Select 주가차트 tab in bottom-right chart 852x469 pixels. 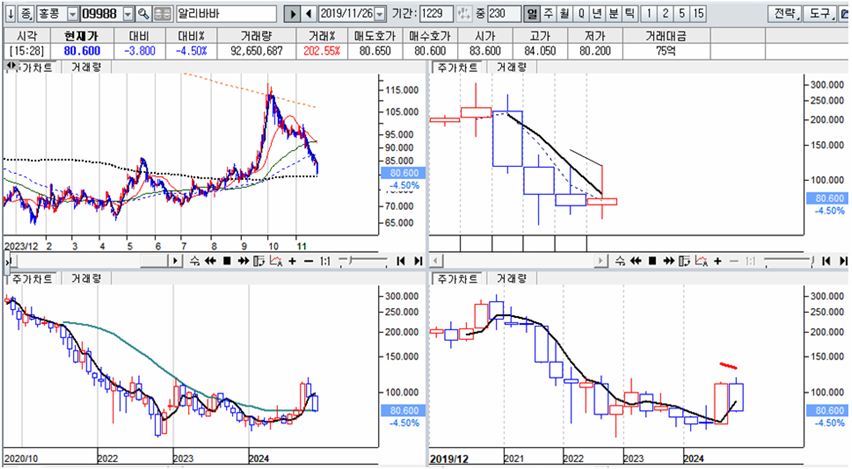pyautogui.click(x=453, y=280)
